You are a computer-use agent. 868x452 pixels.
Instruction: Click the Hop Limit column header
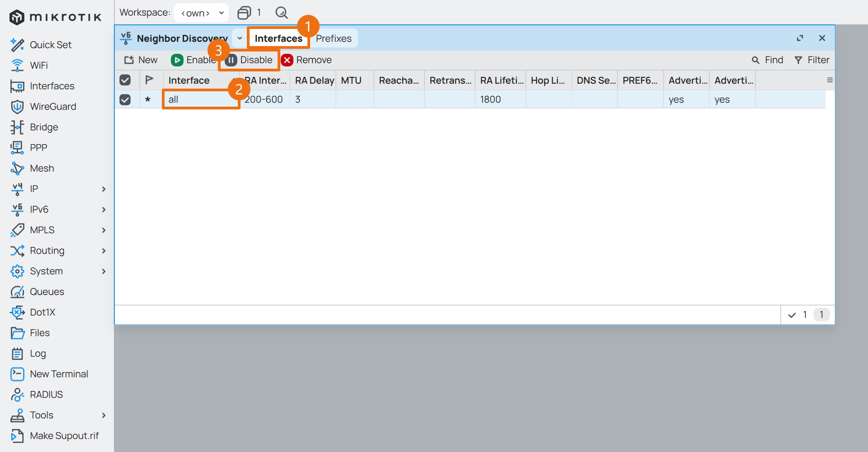click(x=549, y=80)
